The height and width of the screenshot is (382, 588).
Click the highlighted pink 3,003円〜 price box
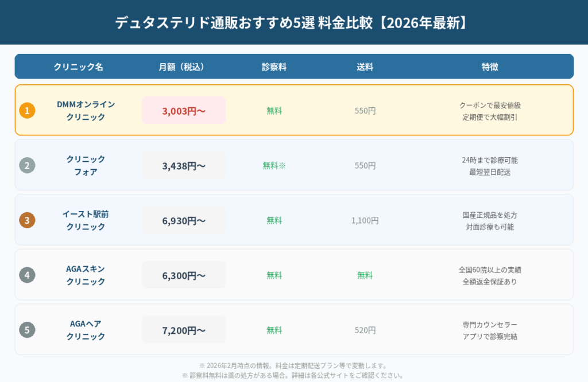tap(184, 110)
